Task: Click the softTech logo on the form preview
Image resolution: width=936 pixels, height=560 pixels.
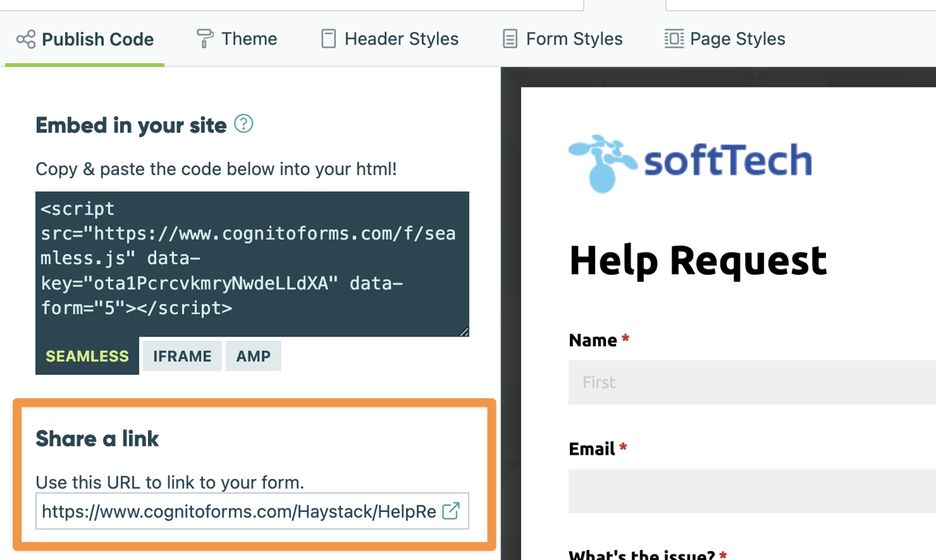Action: click(x=689, y=162)
